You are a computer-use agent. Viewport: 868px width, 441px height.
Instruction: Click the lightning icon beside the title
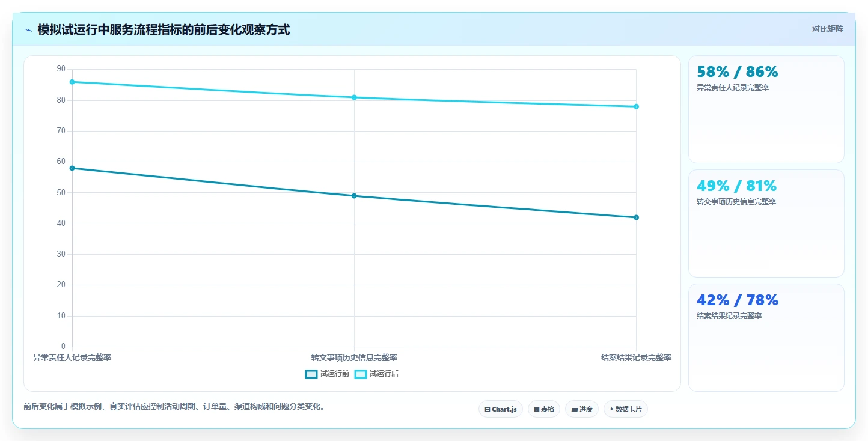28,30
